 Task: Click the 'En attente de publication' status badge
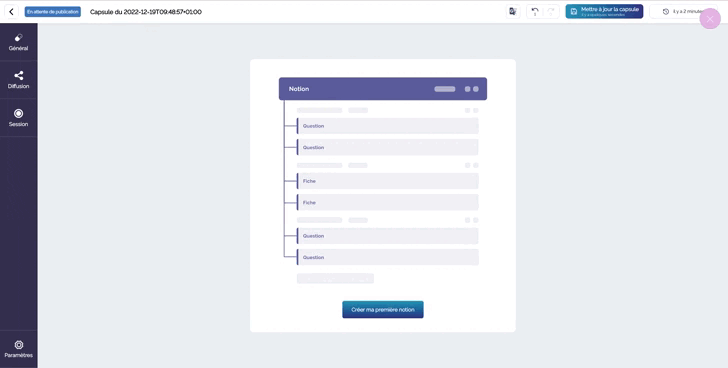[52, 12]
